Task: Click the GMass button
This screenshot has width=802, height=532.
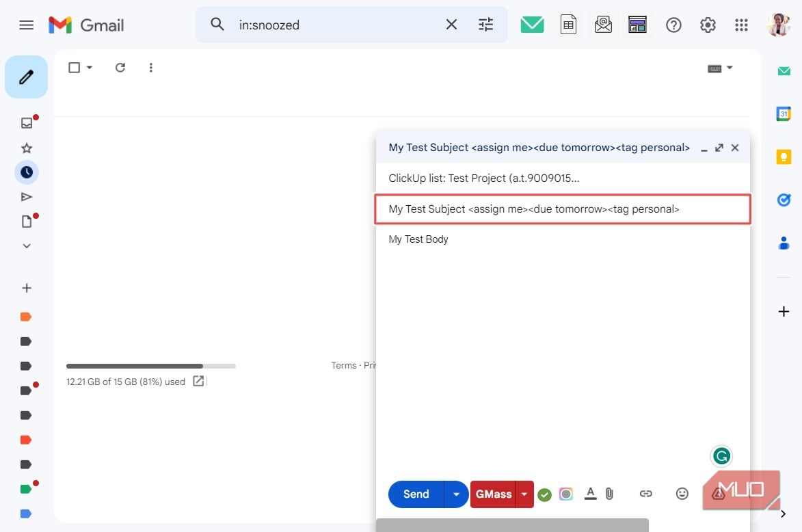Action: click(493, 494)
